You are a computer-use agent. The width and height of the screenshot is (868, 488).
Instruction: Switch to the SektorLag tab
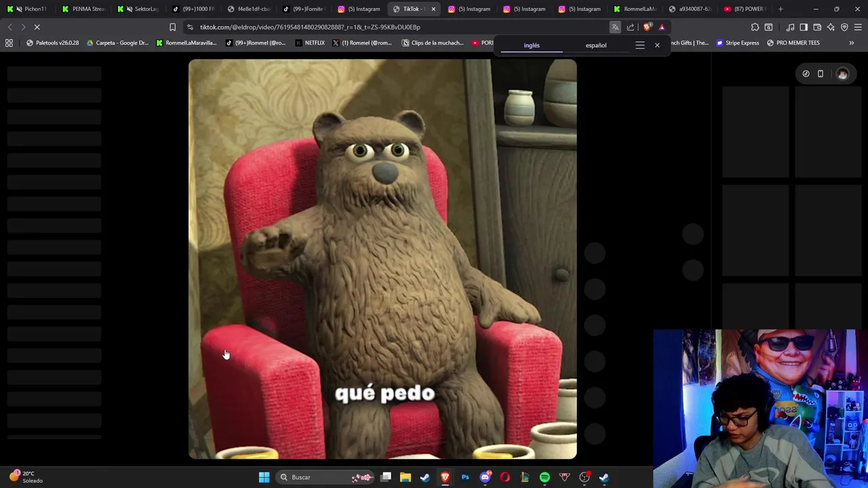click(138, 9)
